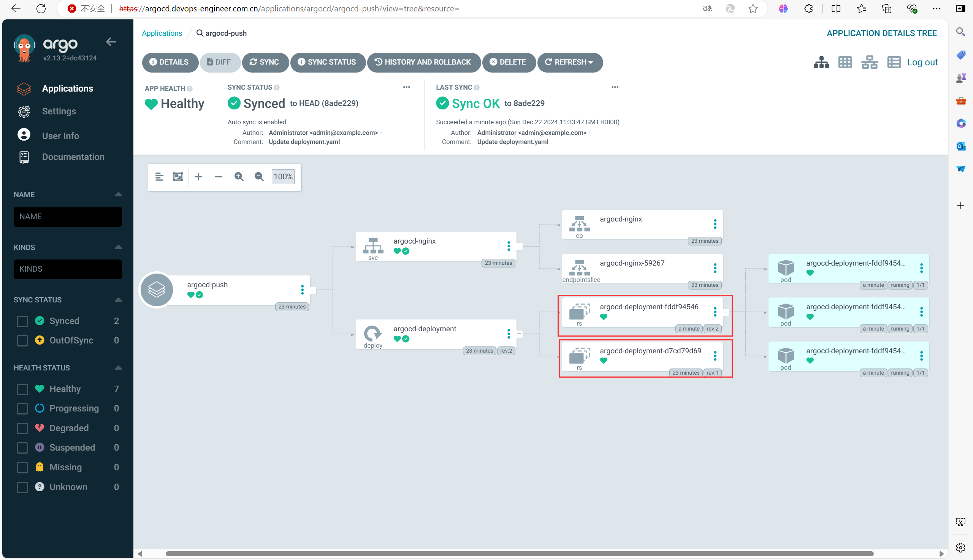Select the argocd-deployment-d7cd79d69 replica set
This screenshot has width=973, height=560.
click(x=642, y=356)
